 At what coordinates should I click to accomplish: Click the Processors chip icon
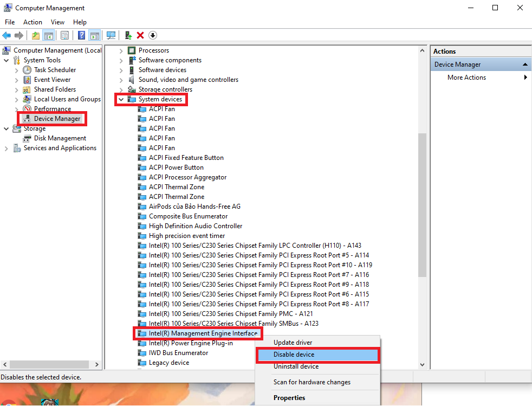point(132,50)
